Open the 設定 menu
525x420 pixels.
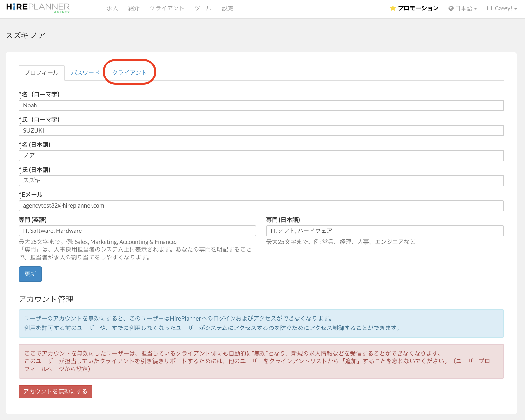click(x=227, y=8)
